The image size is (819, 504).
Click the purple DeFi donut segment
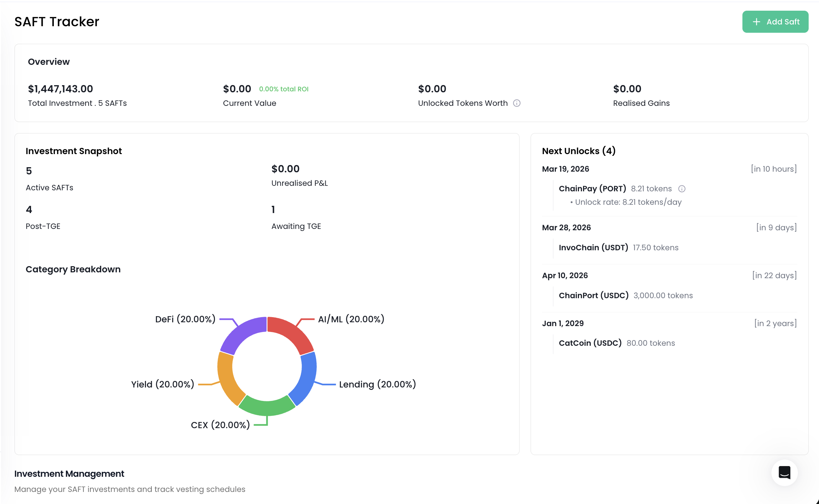242,333
